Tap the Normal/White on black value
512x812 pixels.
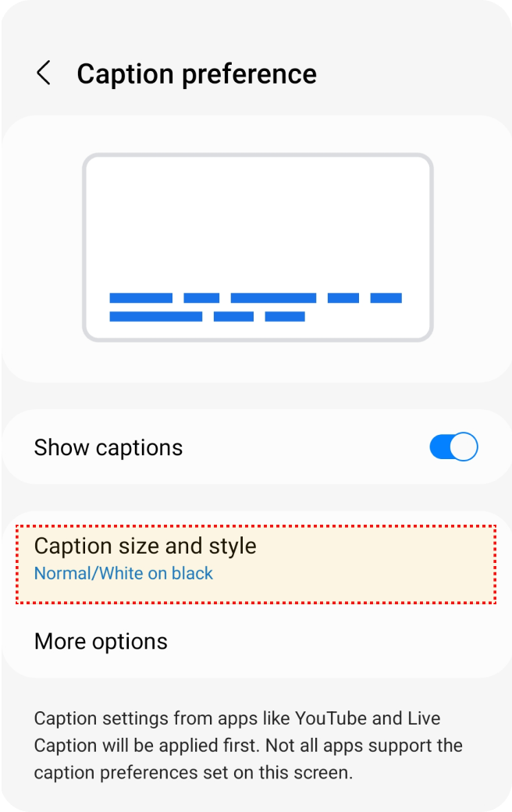[x=123, y=573]
